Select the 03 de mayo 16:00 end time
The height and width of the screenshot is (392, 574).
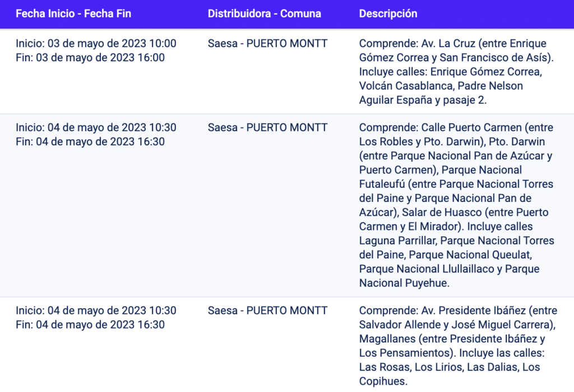pos(90,58)
